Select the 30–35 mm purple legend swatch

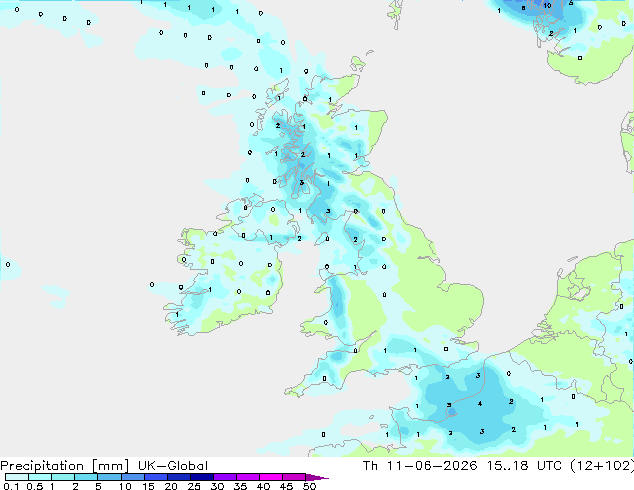click(224, 477)
